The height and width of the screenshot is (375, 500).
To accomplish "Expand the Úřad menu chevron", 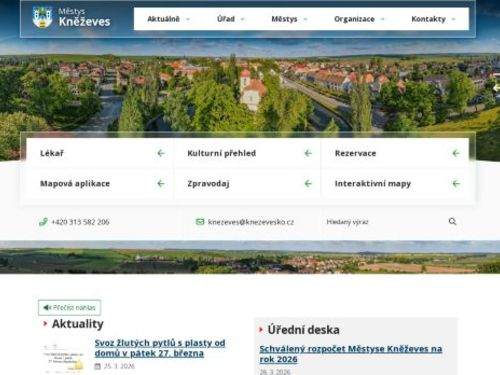I will click(x=242, y=19).
